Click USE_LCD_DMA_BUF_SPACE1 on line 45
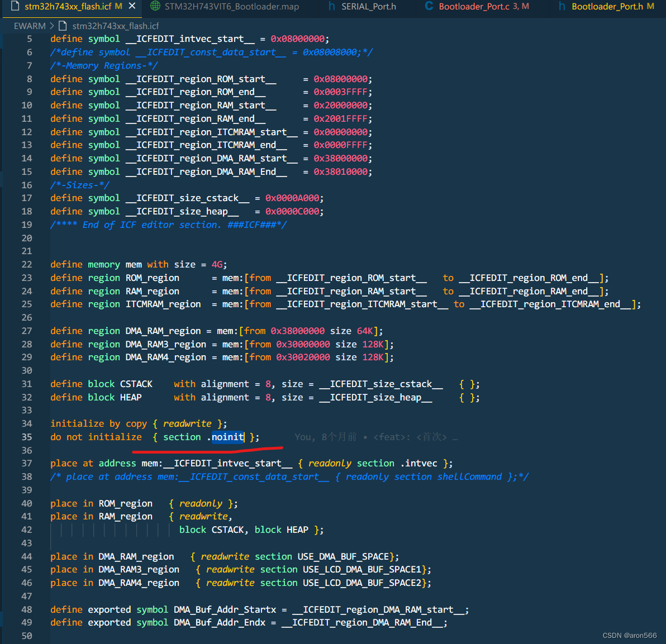This screenshot has width=666, height=644. point(362,570)
